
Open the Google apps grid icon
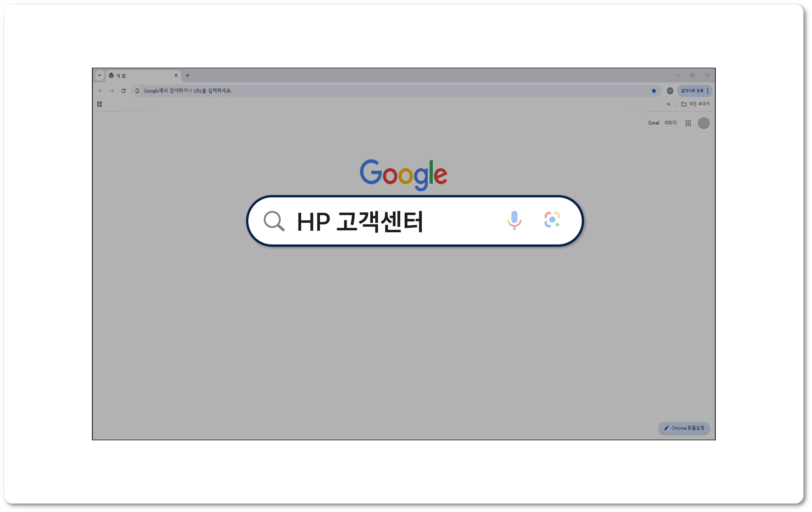(688, 123)
